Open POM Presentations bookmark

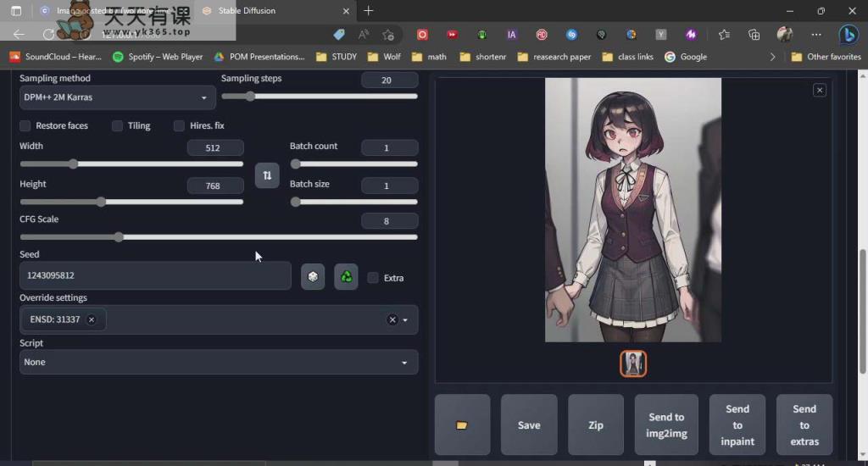(x=259, y=57)
